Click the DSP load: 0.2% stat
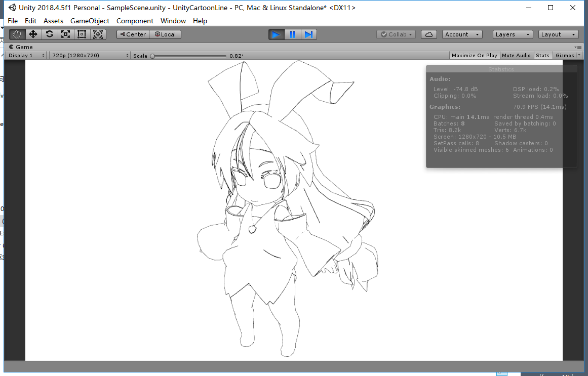This screenshot has height=376, width=588. 536,89
